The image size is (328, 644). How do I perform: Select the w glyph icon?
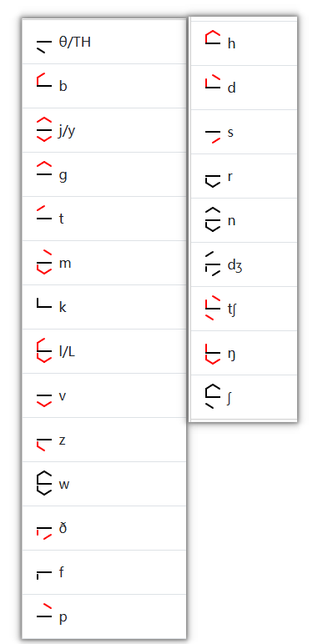(44, 483)
